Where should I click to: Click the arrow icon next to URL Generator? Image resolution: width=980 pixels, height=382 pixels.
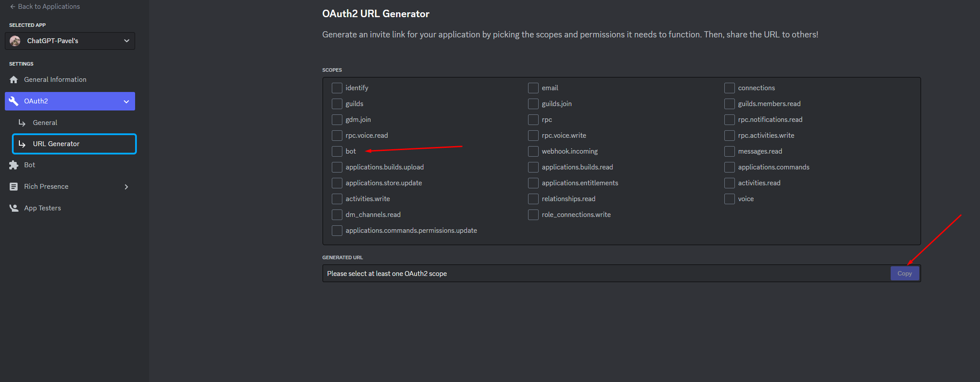point(22,143)
